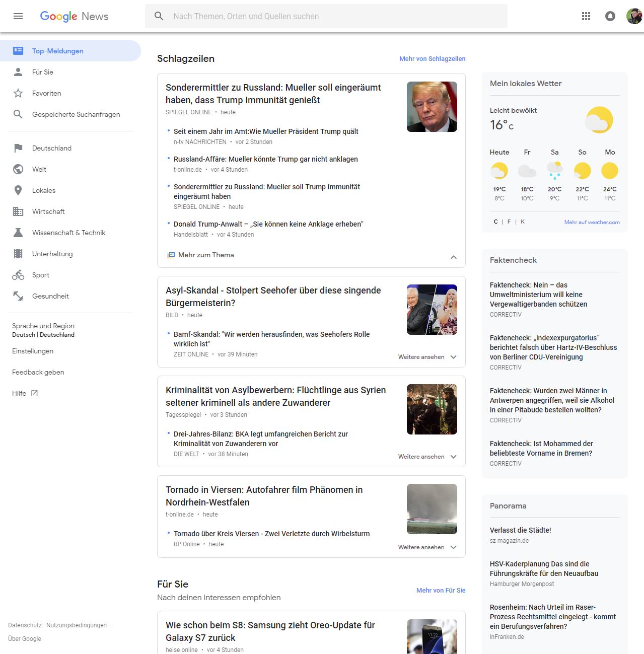Open the Sprache und Region setting
Screen dimensions: 644x654
pos(43,330)
